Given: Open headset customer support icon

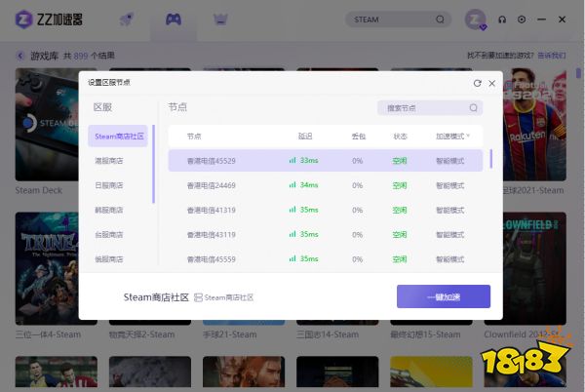Looking at the screenshot, I should (x=502, y=20).
